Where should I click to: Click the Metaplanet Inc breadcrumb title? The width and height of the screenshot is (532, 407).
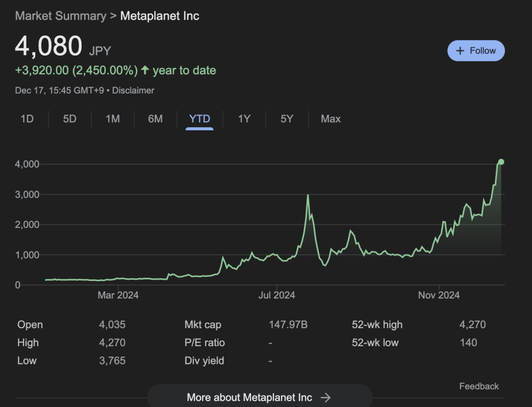coord(159,16)
